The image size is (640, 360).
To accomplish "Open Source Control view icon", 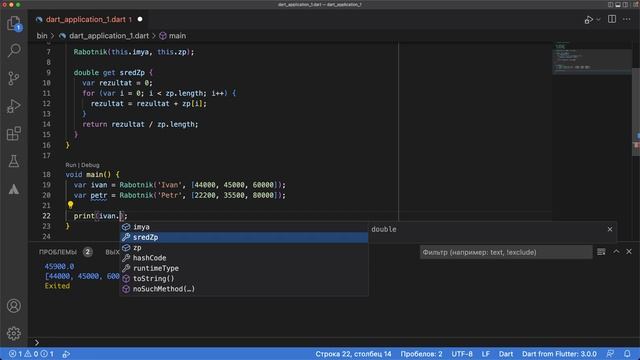I will 14,78.
